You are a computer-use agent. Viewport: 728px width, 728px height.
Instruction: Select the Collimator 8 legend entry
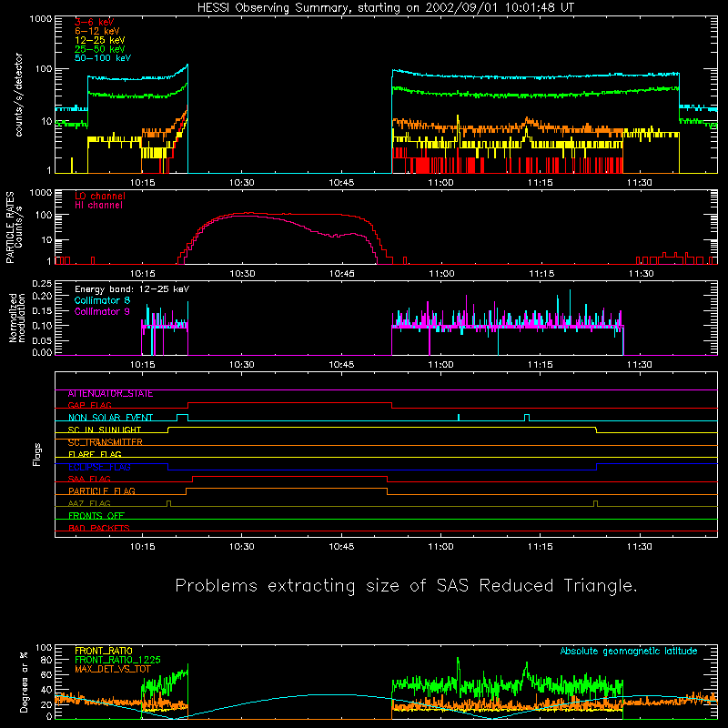coord(102,300)
